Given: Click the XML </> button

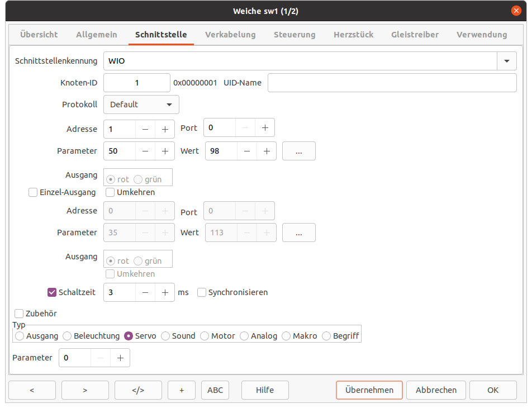Looking at the screenshot, I should tap(138, 390).
